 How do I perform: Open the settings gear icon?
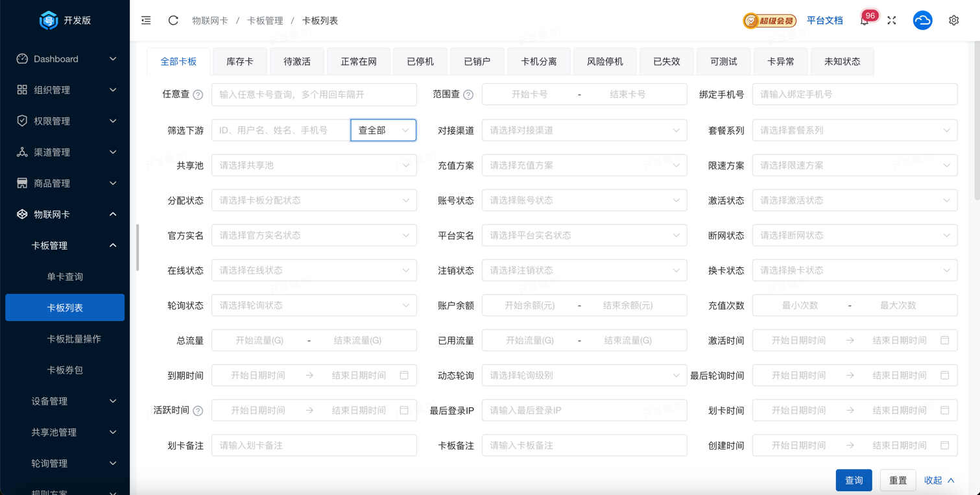(x=953, y=21)
